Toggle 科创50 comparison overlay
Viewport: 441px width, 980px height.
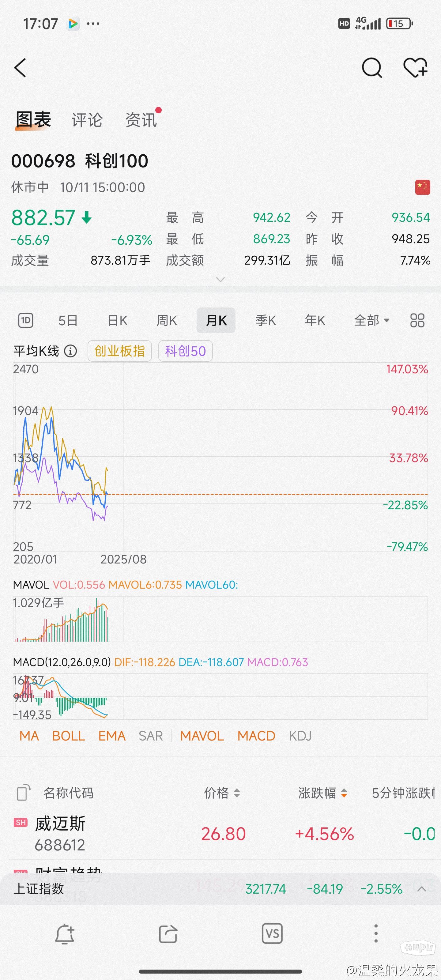(185, 351)
